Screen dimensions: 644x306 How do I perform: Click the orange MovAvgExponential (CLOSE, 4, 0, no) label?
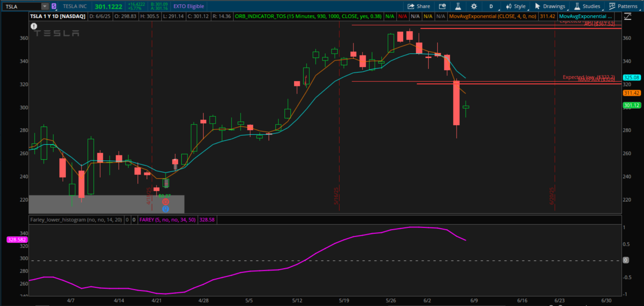[x=493, y=16]
